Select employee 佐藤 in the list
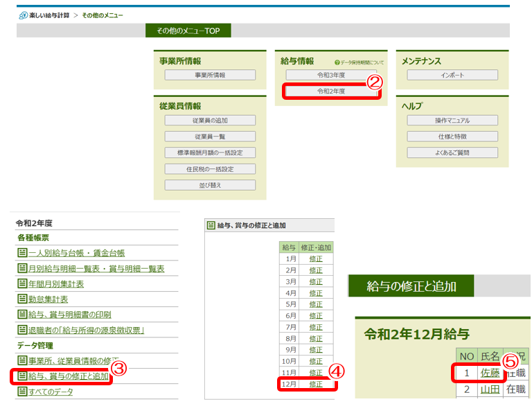Viewport: 532px width, 404px height. (x=490, y=373)
